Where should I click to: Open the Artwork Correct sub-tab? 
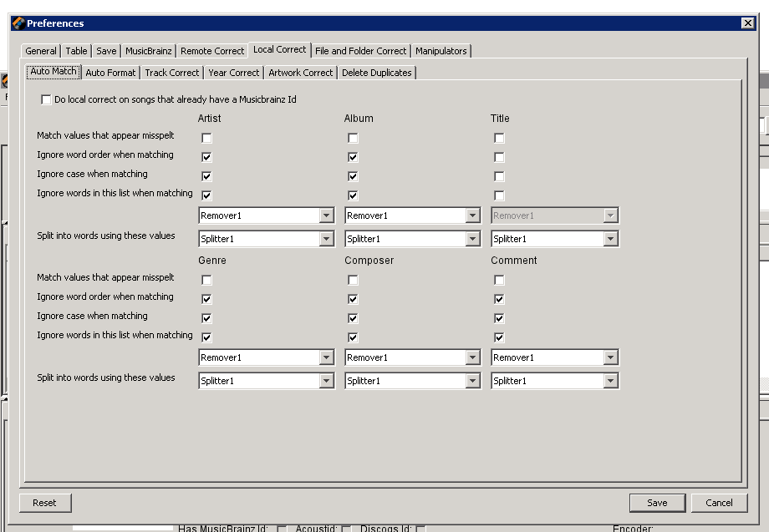coord(301,73)
